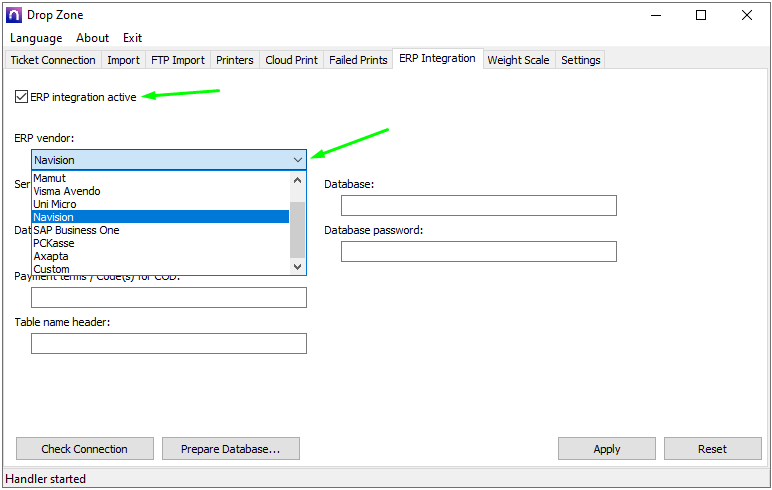Click the Handler started status text
The image size is (772, 490).
pos(46,479)
